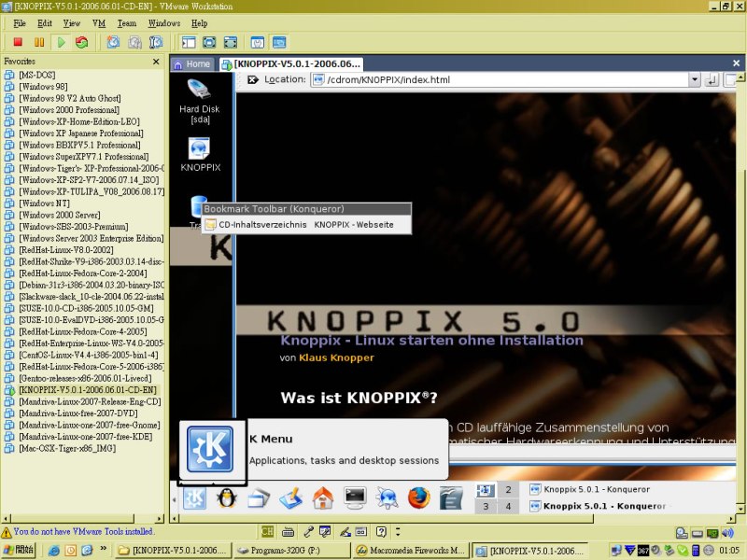Click the keyboard icon in status bar
The height and width of the screenshot is (560, 747).
[288, 531]
